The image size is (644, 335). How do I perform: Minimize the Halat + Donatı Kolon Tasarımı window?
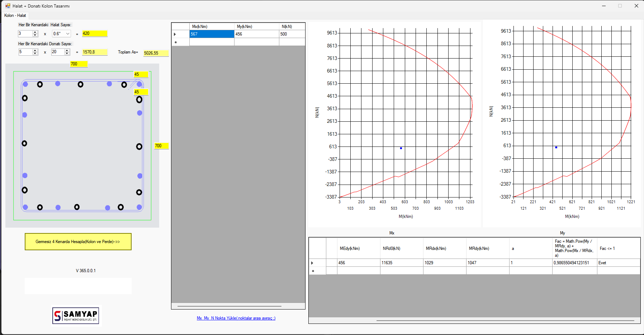point(604,6)
